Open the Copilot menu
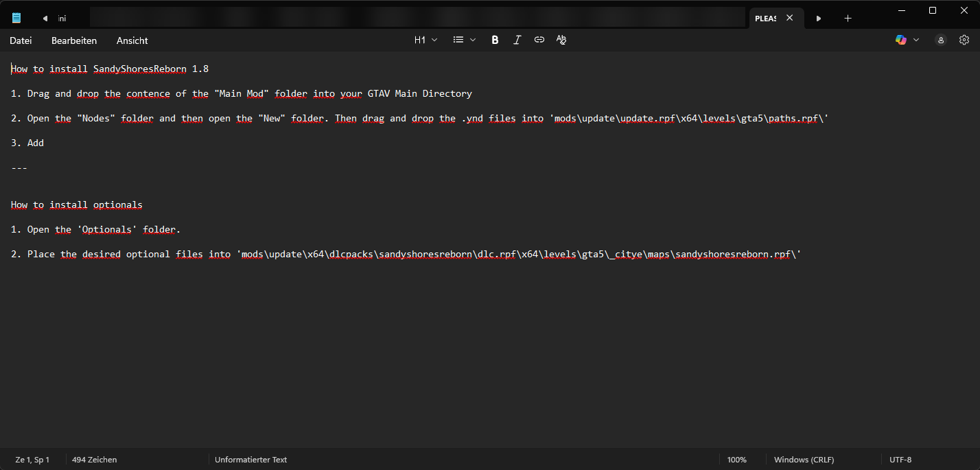The width and height of the screenshot is (980, 470). 907,40
